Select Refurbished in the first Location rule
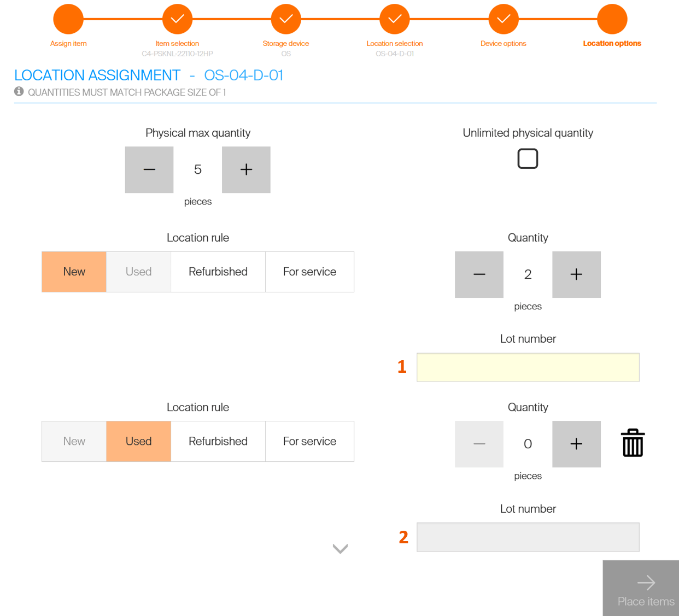This screenshot has width=679, height=616. pos(218,272)
